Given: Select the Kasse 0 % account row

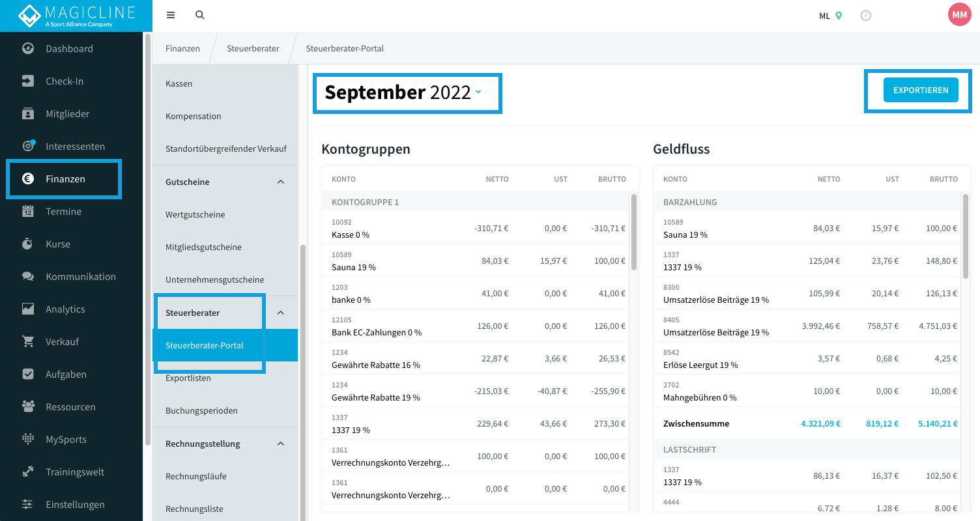Looking at the screenshot, I should [x=476, y=228].
